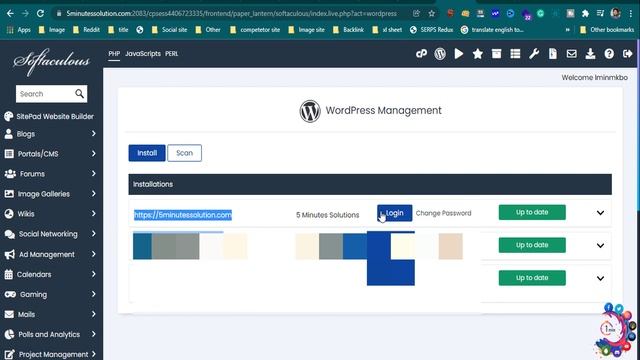This screenshot has height=360, width=640.
Task: Click Login for 5 Minutes Solutions
Action: pyautogui.click(x=394, y=213)
